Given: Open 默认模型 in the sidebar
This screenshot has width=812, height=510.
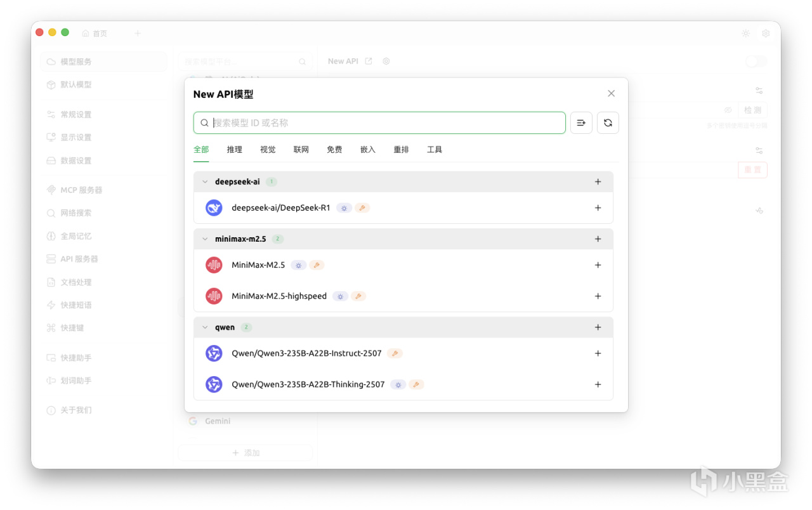Looking at the screenshot, I should click(103, 84).
